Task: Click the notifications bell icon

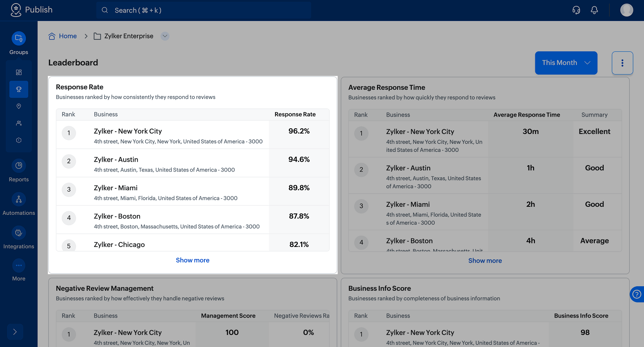Action: click(x=594, y=10)
